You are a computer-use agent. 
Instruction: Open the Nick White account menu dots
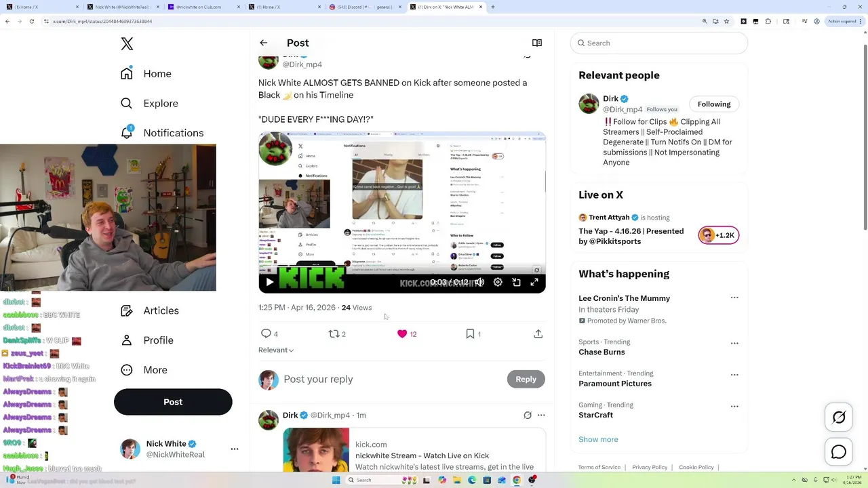[x=235, y=449]
